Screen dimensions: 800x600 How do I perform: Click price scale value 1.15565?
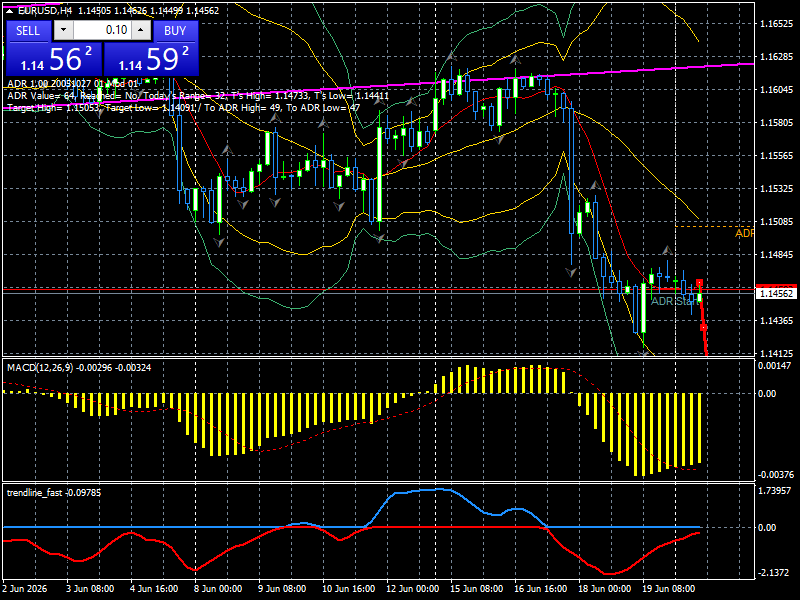(x=777, y=156)
